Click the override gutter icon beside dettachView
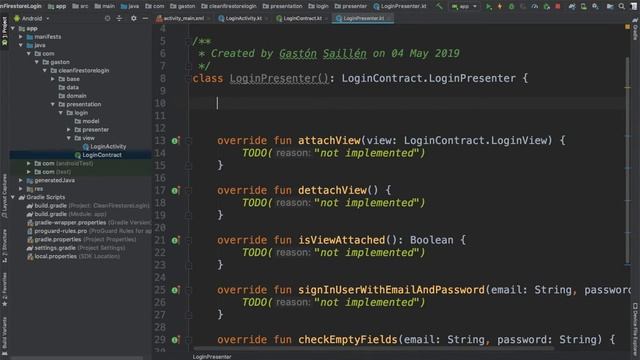The width and height of the screenshot is (640, 360). (x=175, y=191)
